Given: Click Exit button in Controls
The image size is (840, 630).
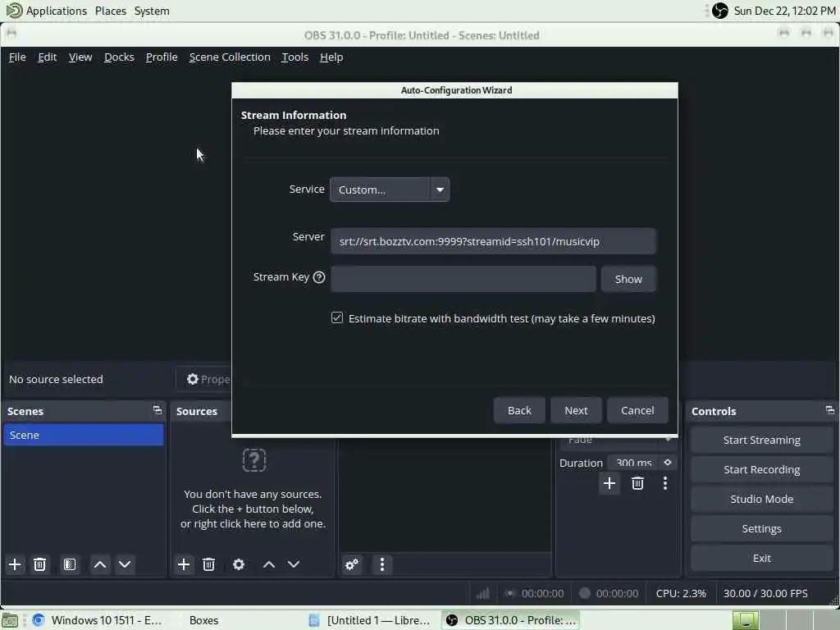Looking at the screenshot, I should 761,558.
